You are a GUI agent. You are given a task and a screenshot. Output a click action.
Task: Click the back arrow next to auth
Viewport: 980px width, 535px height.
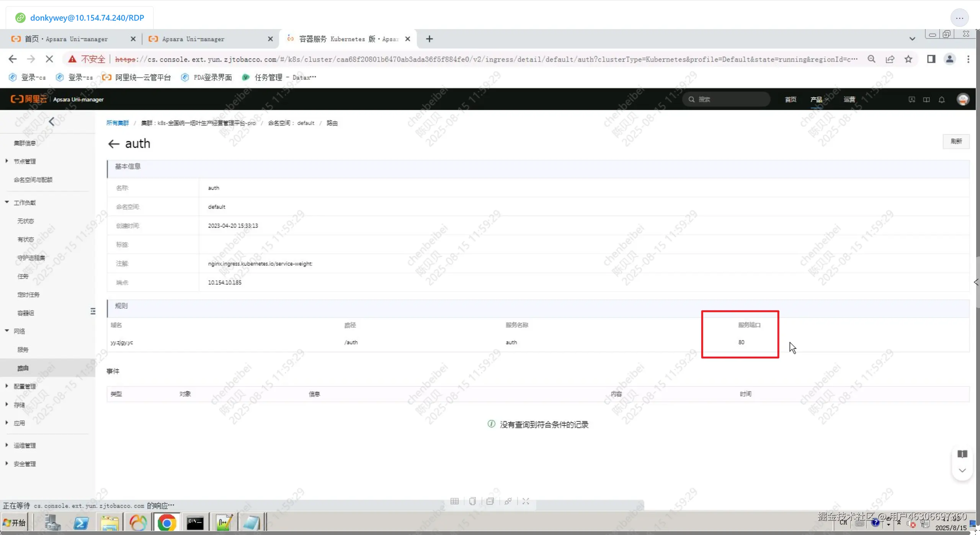[x=114, y=144]
